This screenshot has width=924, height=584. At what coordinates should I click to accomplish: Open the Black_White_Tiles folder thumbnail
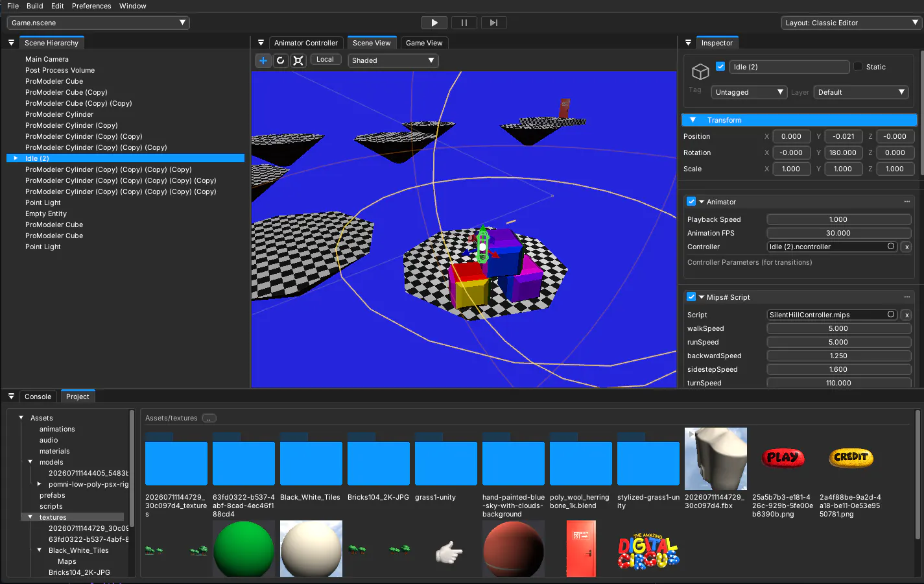coord(311,459)
